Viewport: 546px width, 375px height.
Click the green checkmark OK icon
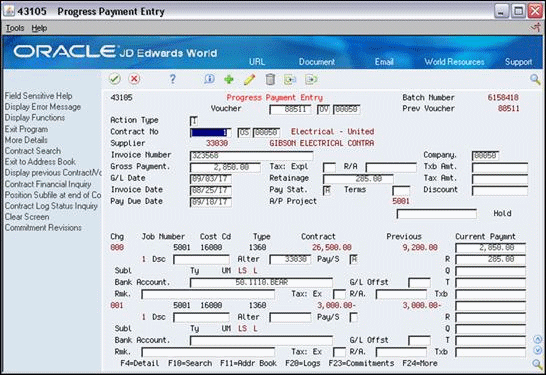point(115,79)
